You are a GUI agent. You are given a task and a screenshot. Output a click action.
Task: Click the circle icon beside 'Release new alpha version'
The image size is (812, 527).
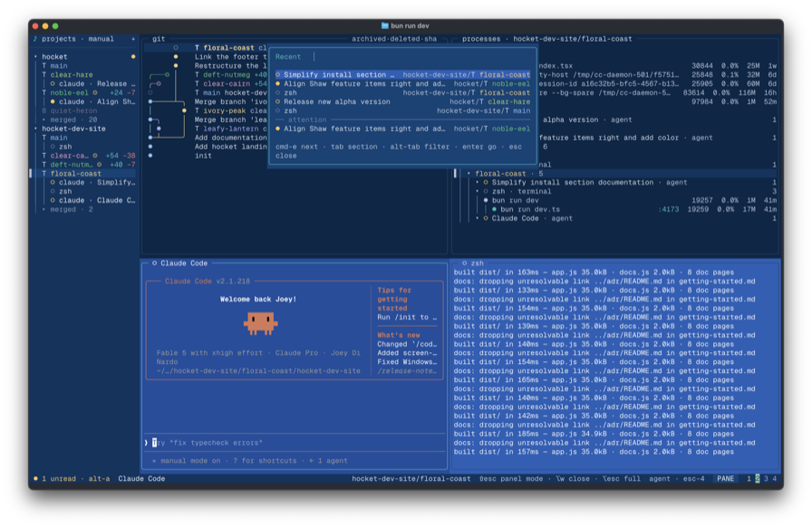click(277, 101)
